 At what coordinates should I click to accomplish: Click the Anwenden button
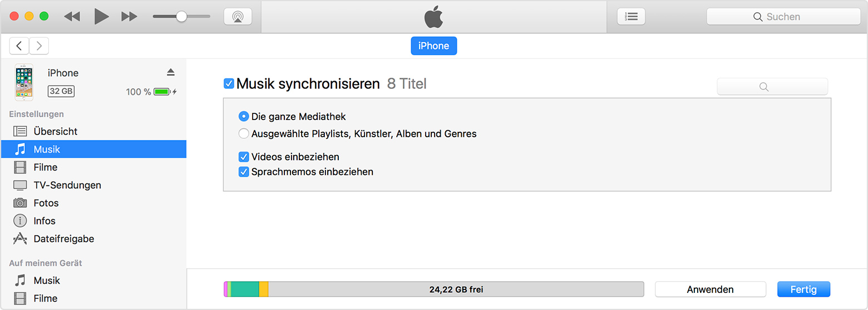pyautogui.click(x=711, y=289)
